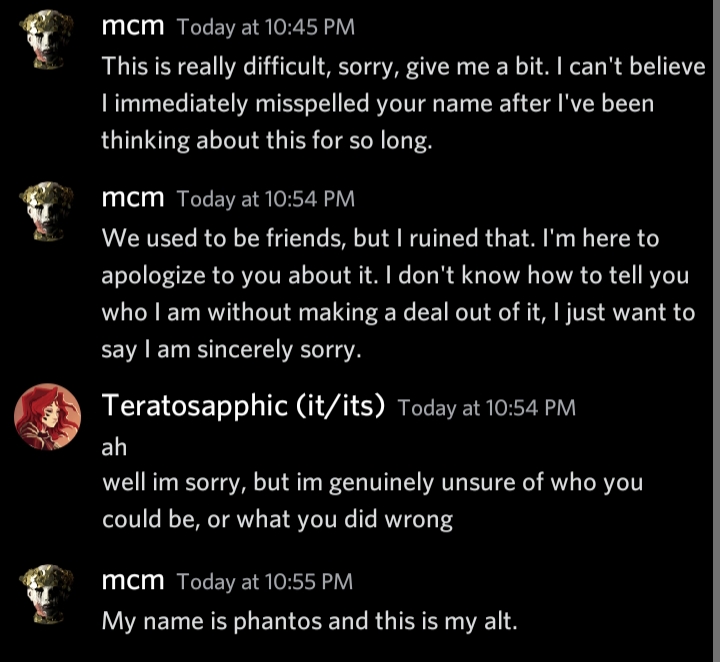Image resolution: width=720 pixels, height=662 pixels.
Task: Click the "could be, or what you did wrong" line
Action: [277, 520]
